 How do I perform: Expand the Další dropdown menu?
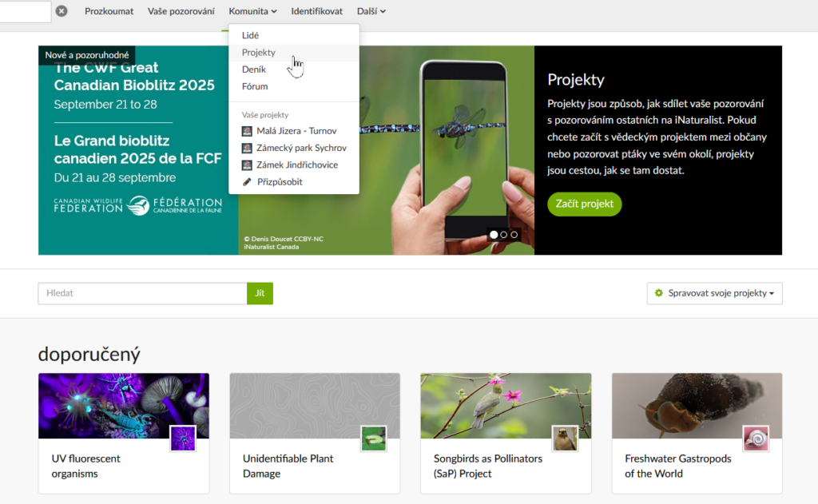click(x=371, y=11)
